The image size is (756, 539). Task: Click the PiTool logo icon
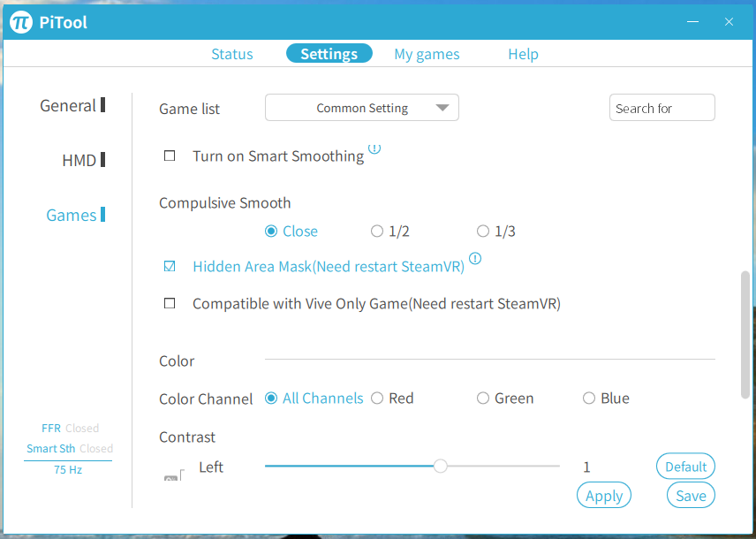[x=21, y=22]
